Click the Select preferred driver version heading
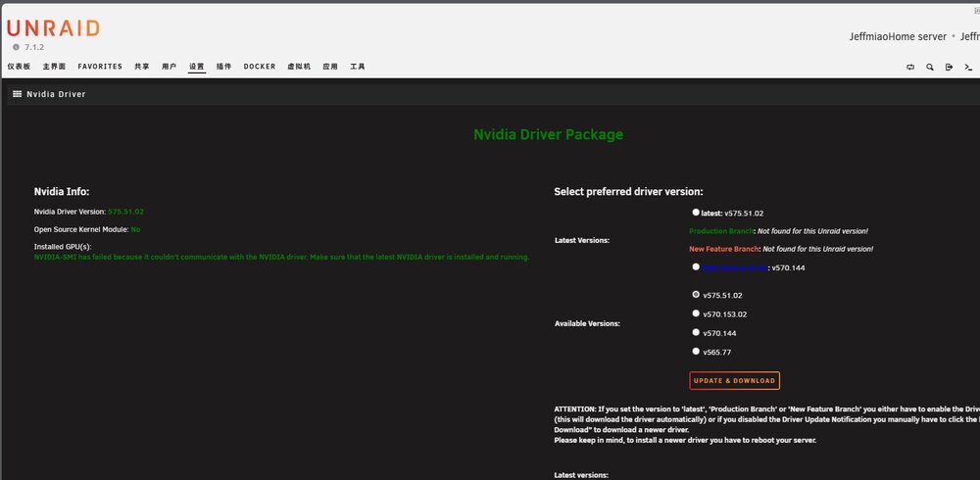Image resolution: width=980 pixels, height=480 pixels. (x=629, y=192)
